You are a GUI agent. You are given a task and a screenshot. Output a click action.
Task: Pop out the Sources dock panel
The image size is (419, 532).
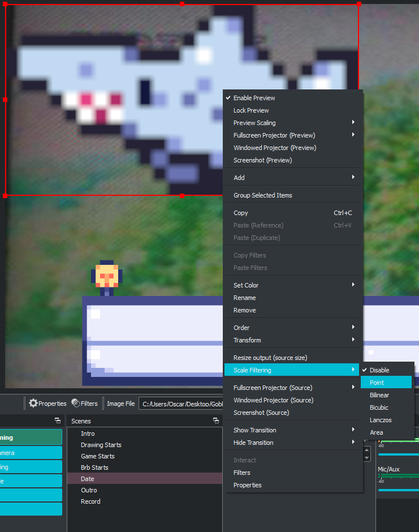coord(58,421)
